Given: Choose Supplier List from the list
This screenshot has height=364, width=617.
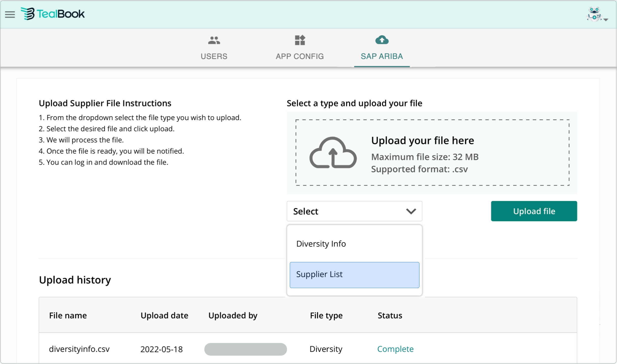Looking at the screenshot, I should tap(354, 275).
